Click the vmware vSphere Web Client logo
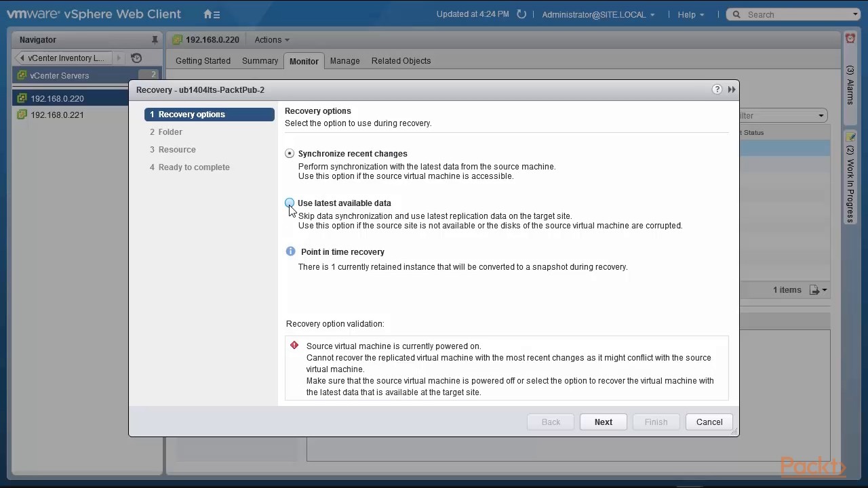Image resolution: width=868 pixels, height=488 pixels. [94, 14]
